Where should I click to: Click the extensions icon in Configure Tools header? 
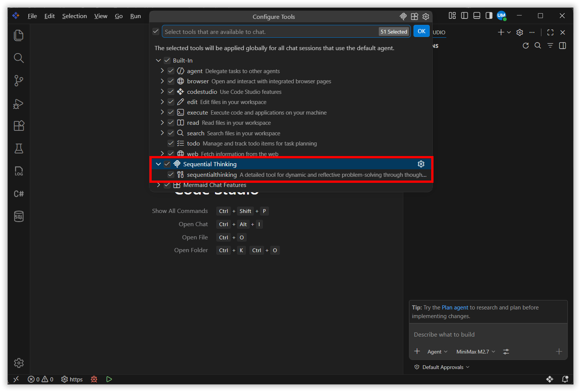pos(414,17)
